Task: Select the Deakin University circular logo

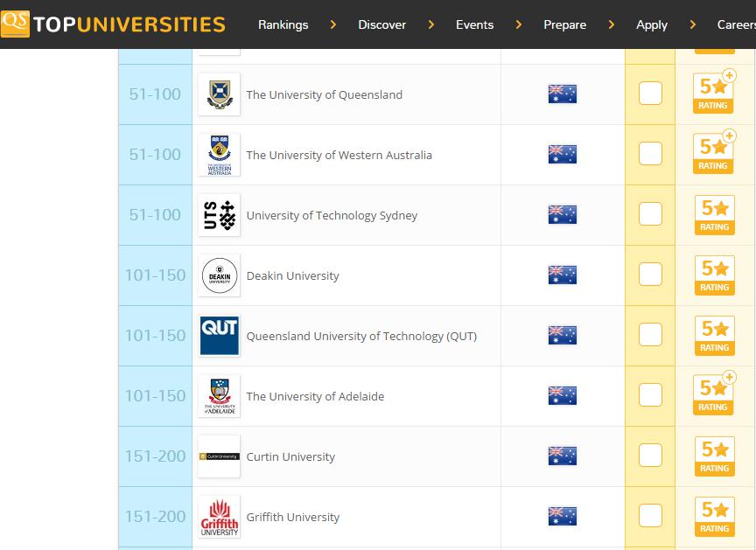Action: (x=219, y=275)
